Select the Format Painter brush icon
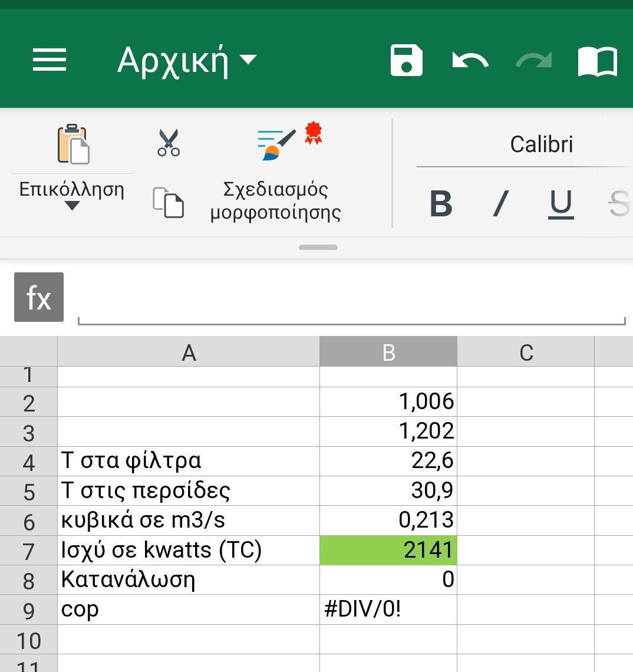This screenshot has height=672, width=633. 276,145
